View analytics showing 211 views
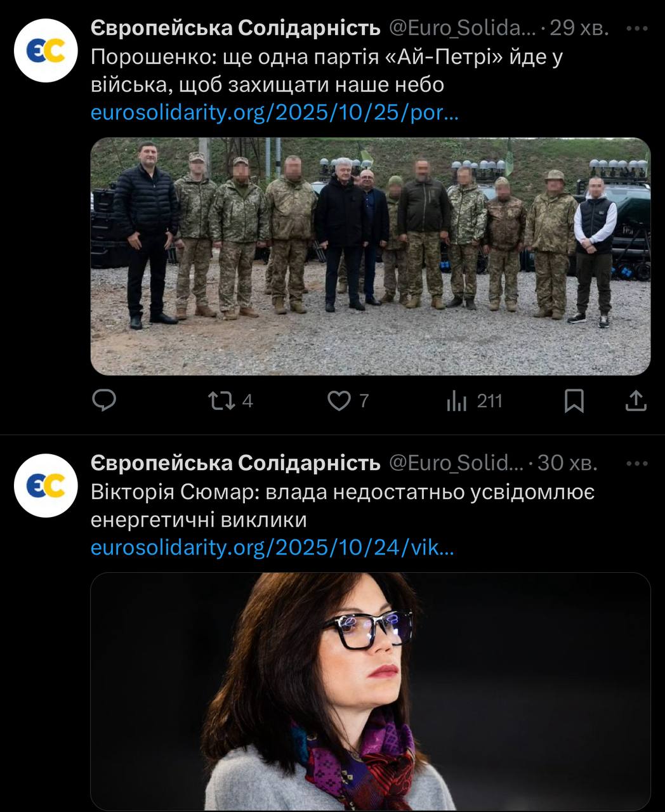The height and width of the screenshot is (812, 665). click(474, 401)
